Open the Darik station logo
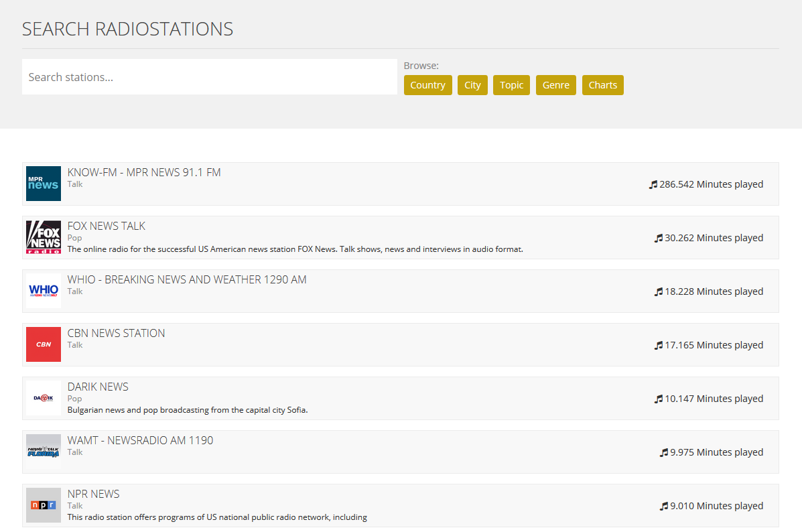Image resolution: width=802 pixels, height=532 pixels. 44,398
